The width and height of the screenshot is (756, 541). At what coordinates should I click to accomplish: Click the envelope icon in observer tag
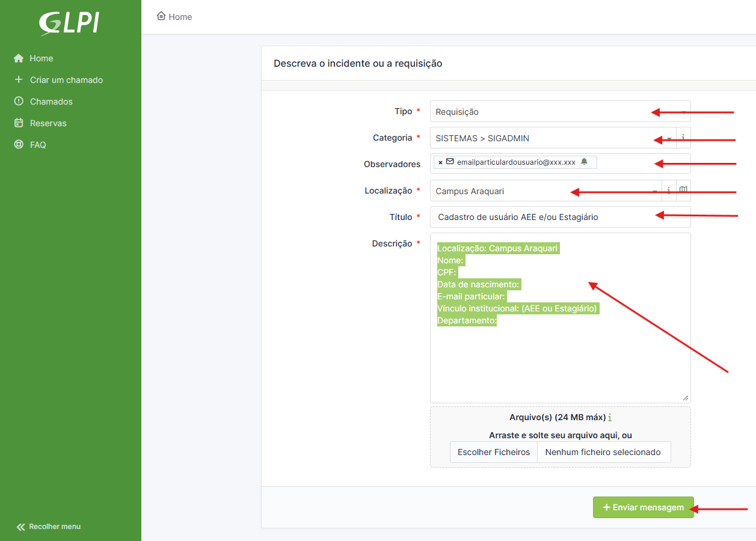tap(450, 162)
